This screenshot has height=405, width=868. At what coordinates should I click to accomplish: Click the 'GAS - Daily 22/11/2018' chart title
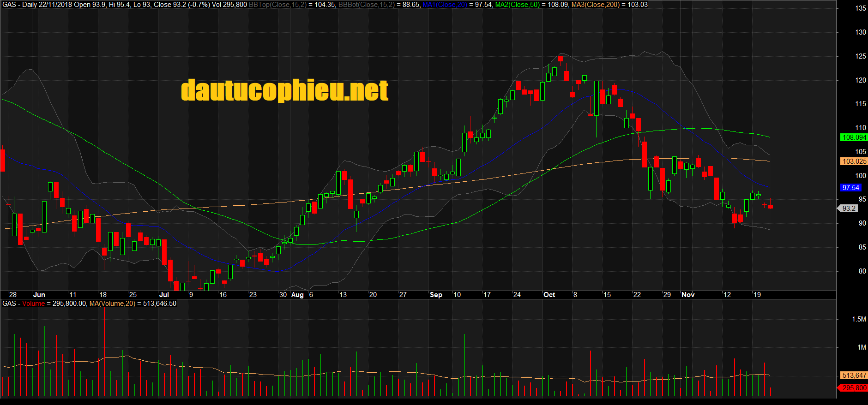pos(37,5)
